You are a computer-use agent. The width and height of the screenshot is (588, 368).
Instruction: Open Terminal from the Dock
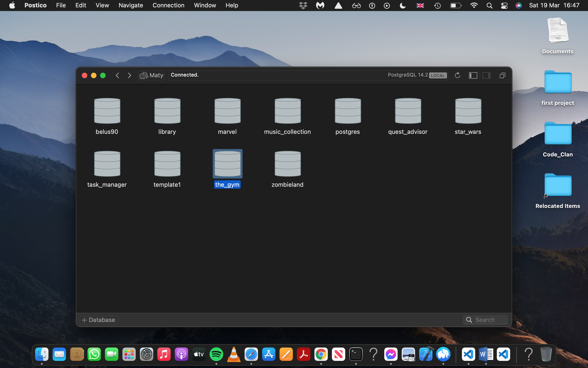[x=356, y=354]
